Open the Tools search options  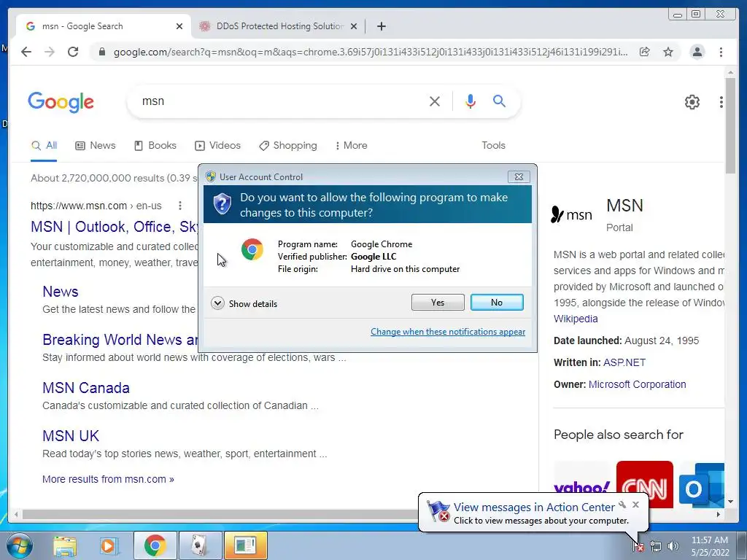point(493,145)
